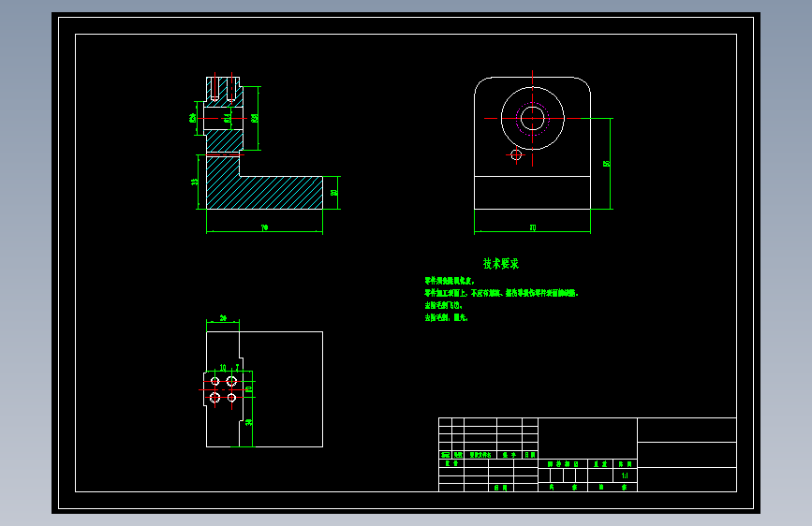Click the '70' width dimension in section view
The width and height of the screenshot is (812, 526).
click(265, 227)
